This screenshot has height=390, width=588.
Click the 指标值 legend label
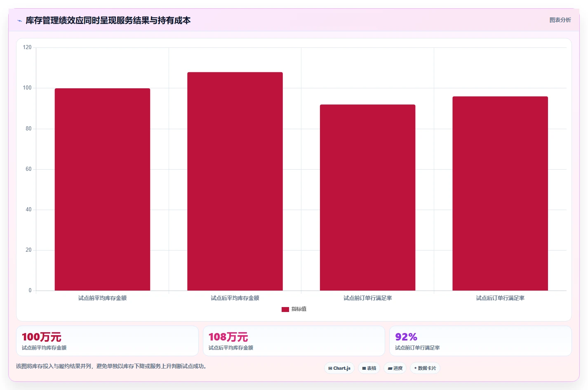pos(299,309)
